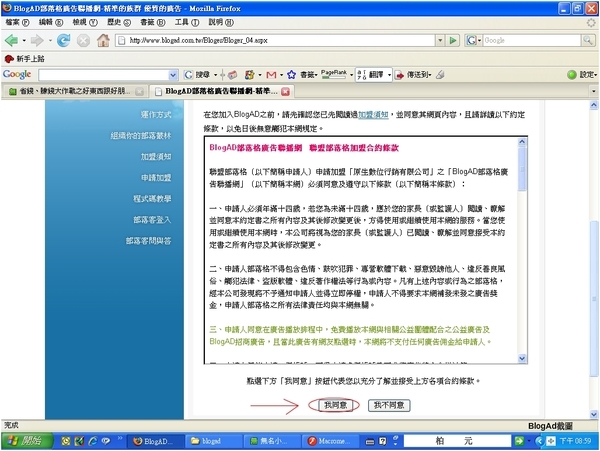
Task: Click page scrollbar down arrow
Action: (593, 414)
